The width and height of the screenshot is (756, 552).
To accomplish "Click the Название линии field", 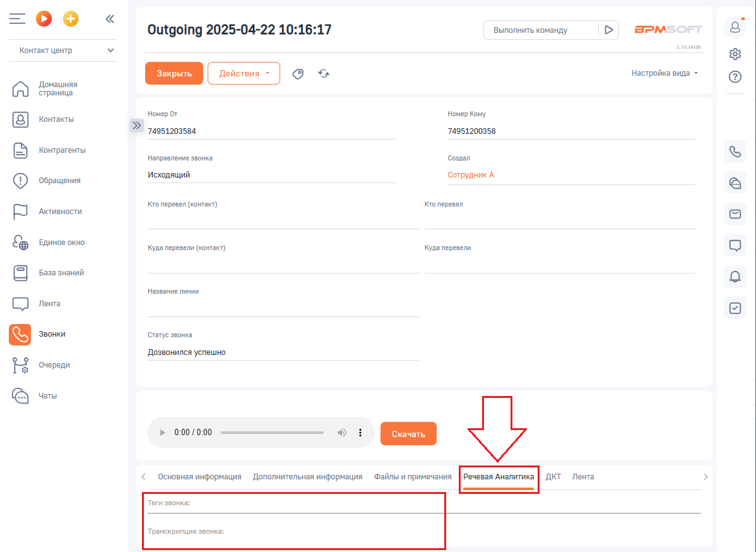I will pos(283,308).
